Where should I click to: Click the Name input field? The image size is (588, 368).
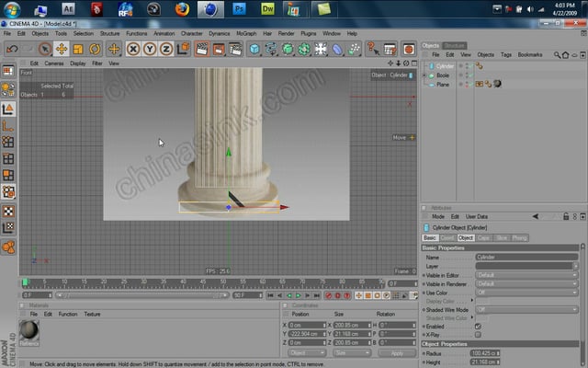click(x=526, y=258)
